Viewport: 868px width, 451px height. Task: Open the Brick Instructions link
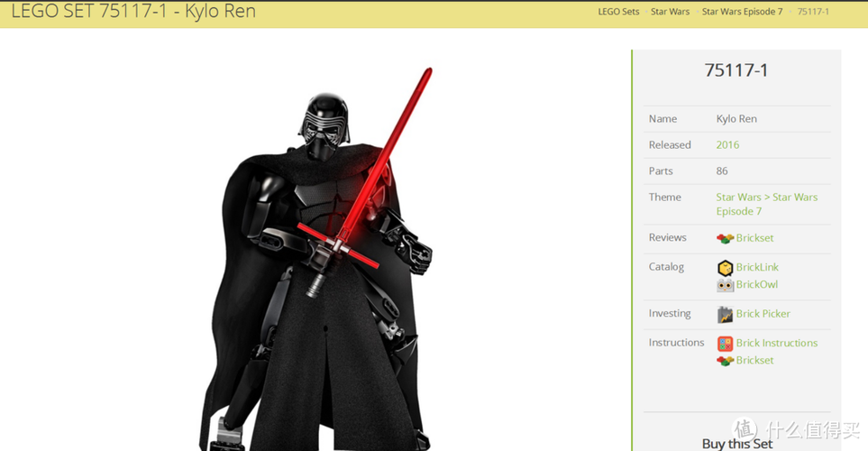(x=776, y=344)
